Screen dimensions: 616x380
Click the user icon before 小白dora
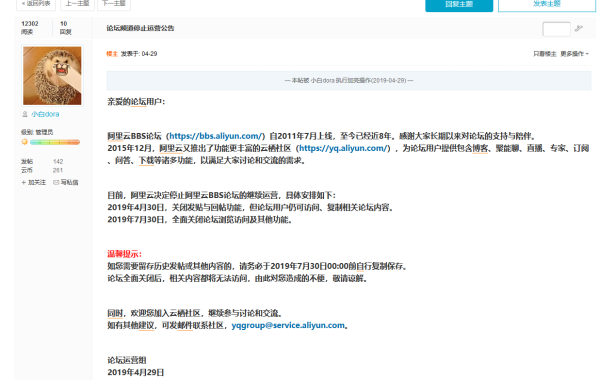25,114
